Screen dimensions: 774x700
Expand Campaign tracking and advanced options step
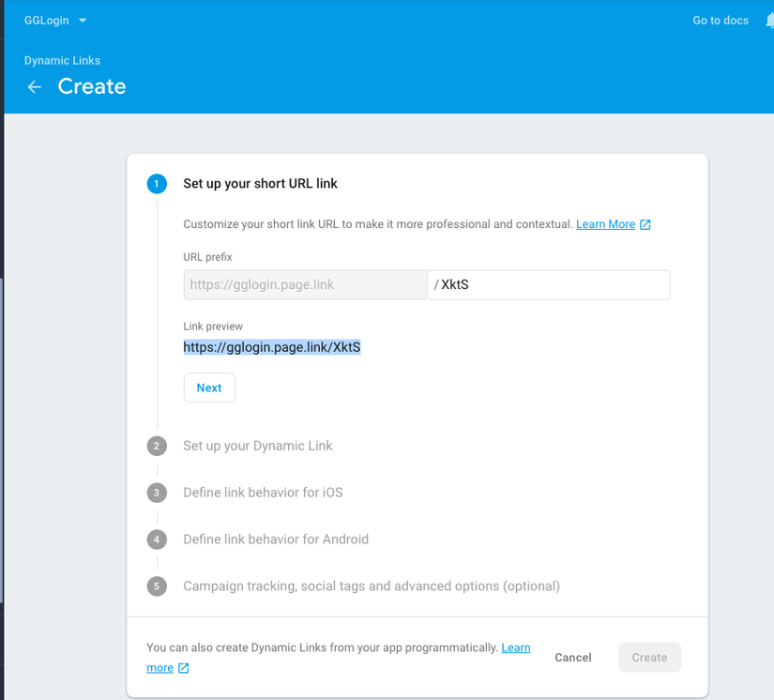point(372,586)
